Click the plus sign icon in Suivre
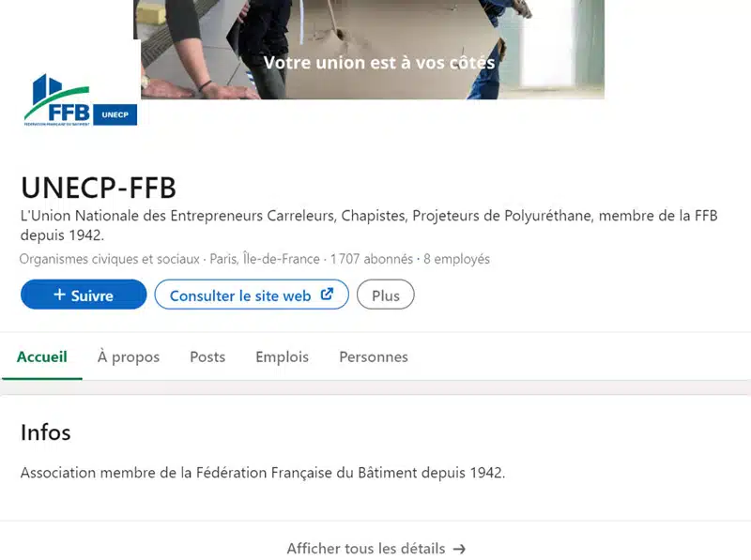 [x=59, y=295]
